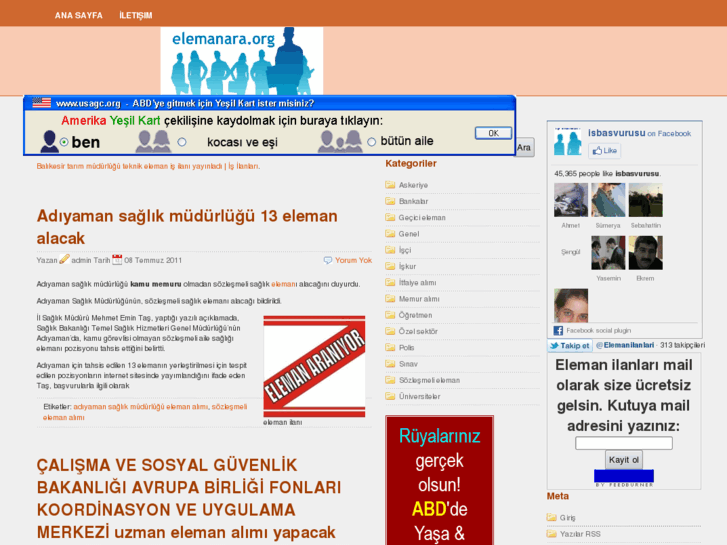Image resolution: width=727 pixels, height=545 pixels.
Task: Click the calendar icon before 08 Temmuz 2011
Action: point(117,259)
